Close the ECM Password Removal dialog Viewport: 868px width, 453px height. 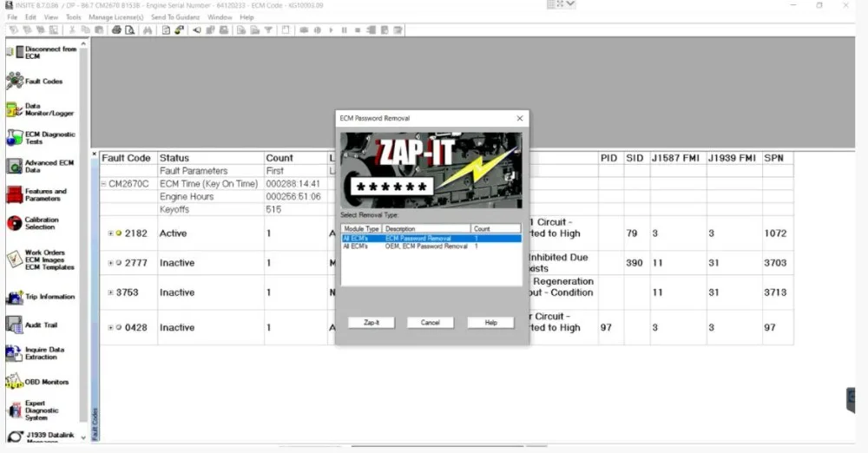(519, 118)
